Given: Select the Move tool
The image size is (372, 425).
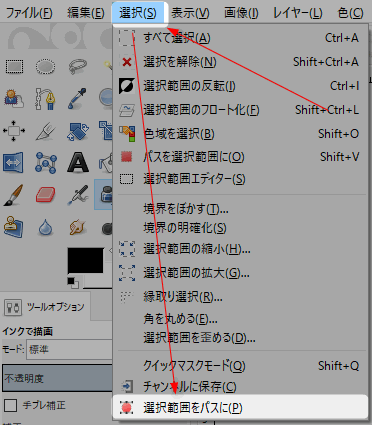Looking at the screenshot, I should pyautogui.click(x=14, y=131).
